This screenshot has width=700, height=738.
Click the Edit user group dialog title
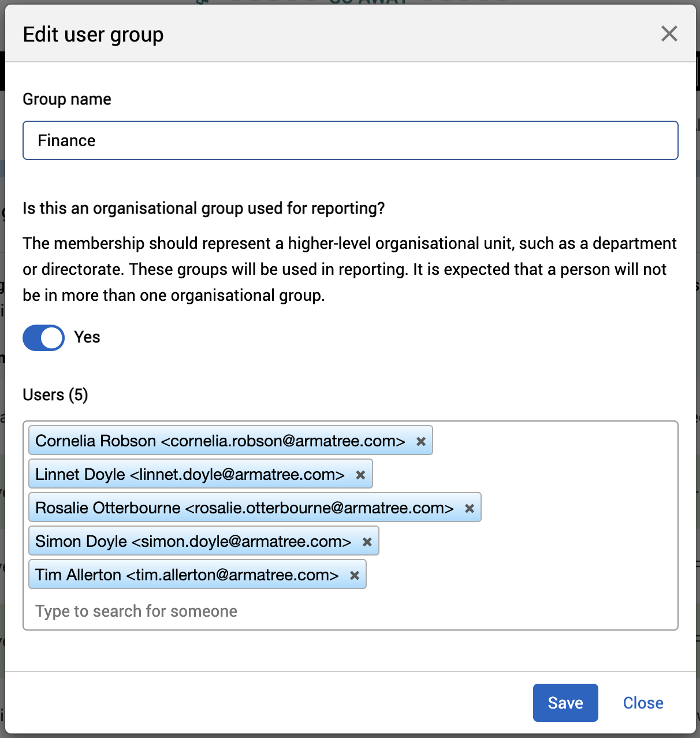(94, 35)
